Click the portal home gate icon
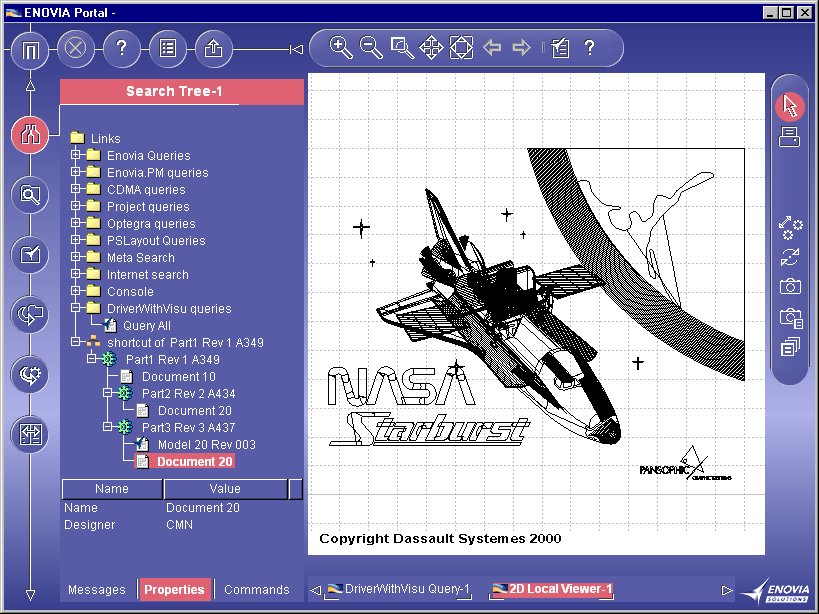Image resolution: width=819 pixels, height=614 pixels. [x=30, y=50]
